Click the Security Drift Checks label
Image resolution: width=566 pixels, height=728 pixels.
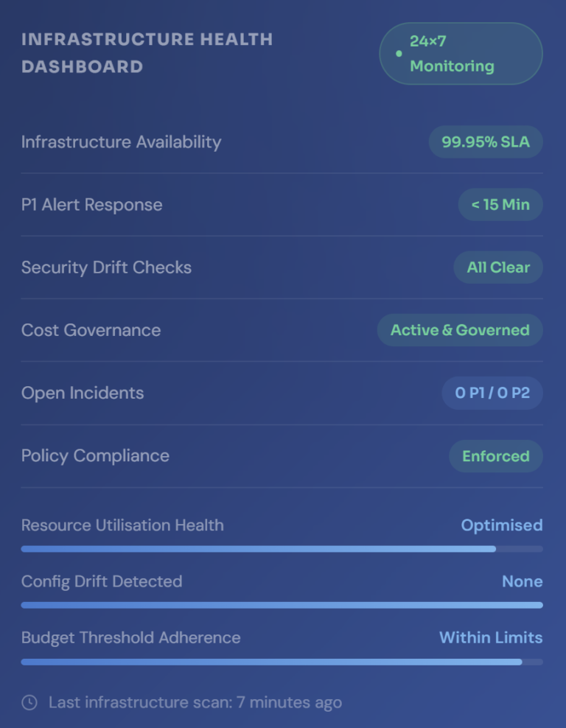(x=106, y=267)
